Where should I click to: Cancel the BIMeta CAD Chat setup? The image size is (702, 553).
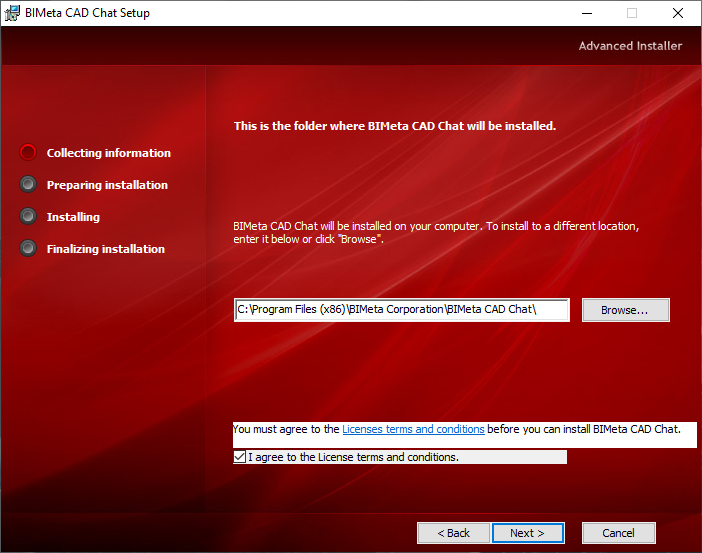click(x=619, y=533)
